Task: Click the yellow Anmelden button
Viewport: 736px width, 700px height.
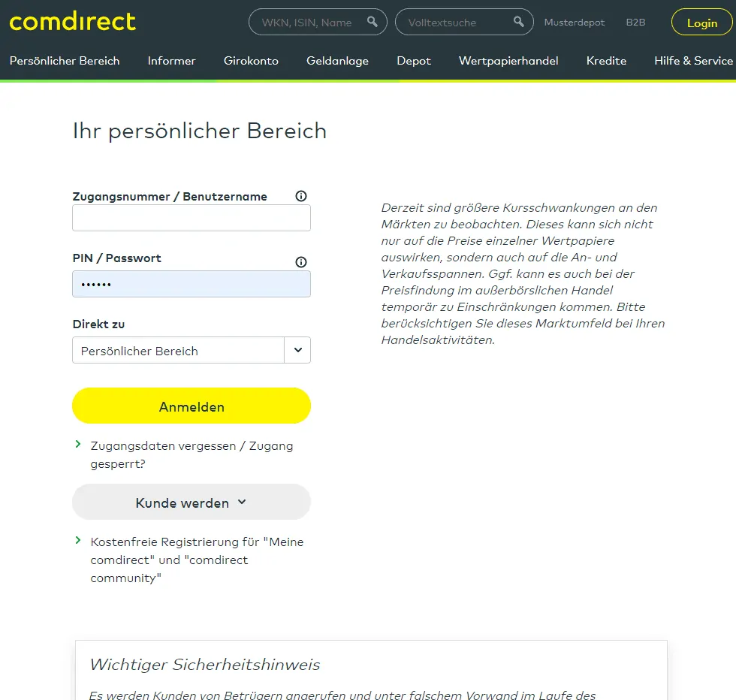Action: [192, 406]
